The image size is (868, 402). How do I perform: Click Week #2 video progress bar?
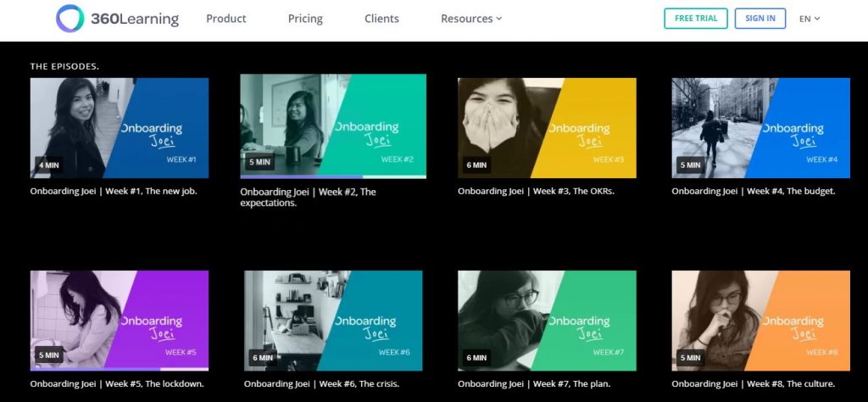tap(333, 177)
